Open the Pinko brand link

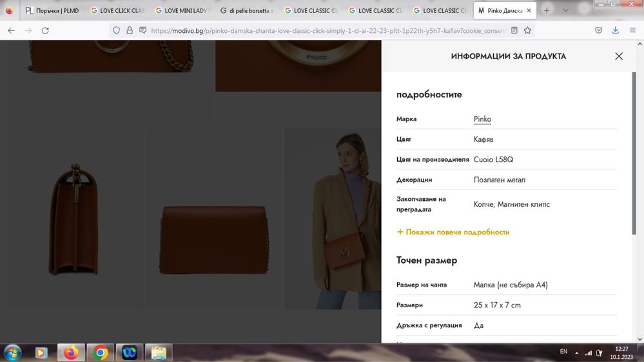[x=482, y=119]
